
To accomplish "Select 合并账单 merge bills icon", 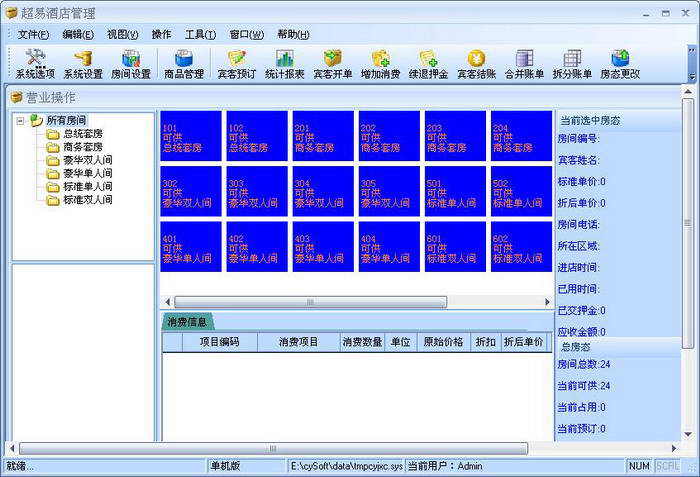I will click(524, 64).
